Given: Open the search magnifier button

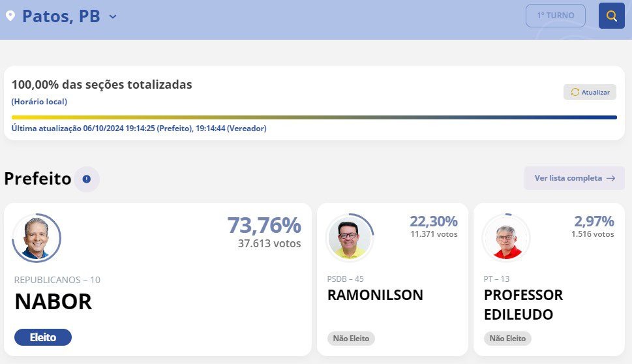Looking at the screenshot, I should 611,16.
